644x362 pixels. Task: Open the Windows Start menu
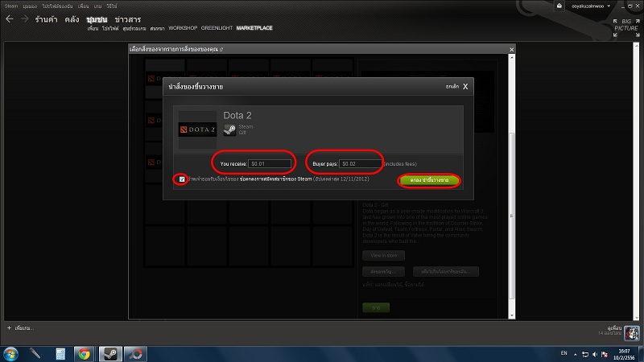coord(10,354)
